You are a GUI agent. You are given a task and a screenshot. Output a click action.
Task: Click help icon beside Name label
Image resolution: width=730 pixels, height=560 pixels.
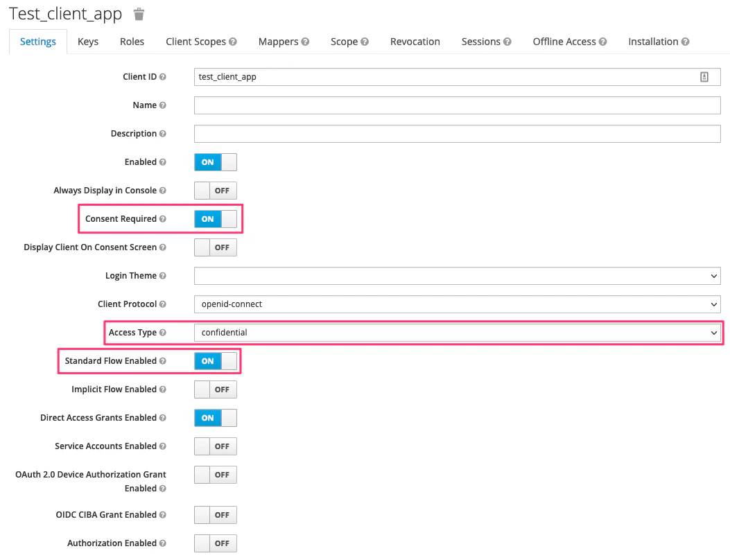tap(162, 105)
